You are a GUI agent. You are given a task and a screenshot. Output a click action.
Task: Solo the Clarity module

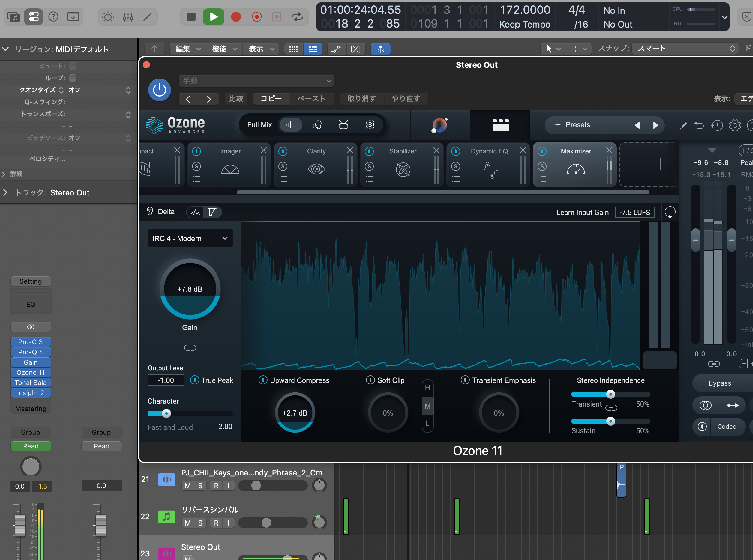[283, 166]
